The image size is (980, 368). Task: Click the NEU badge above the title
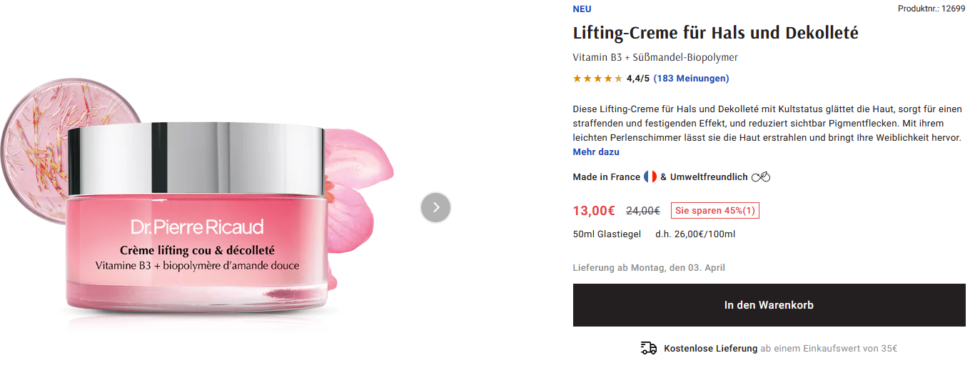(x=582, y=9)
